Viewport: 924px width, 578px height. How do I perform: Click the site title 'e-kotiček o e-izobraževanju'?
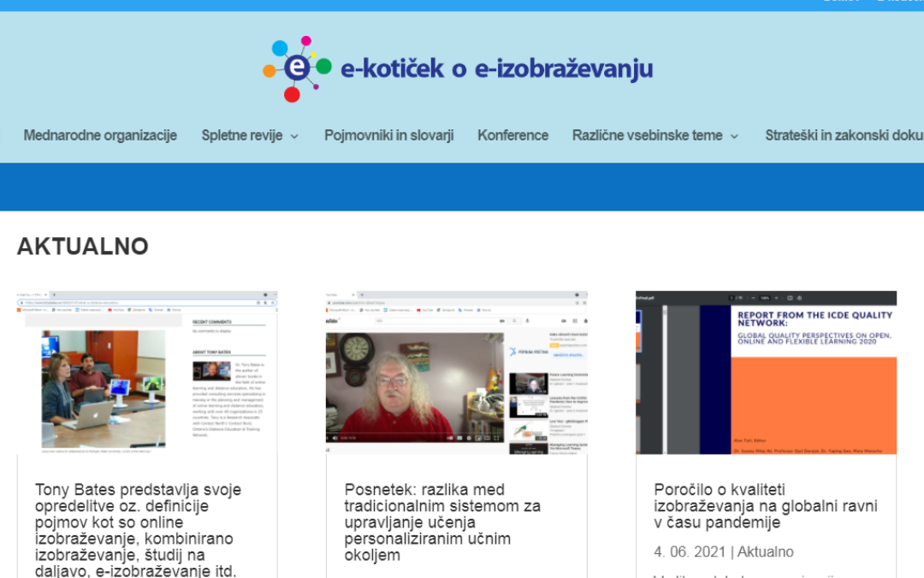(x=496, y=69)
